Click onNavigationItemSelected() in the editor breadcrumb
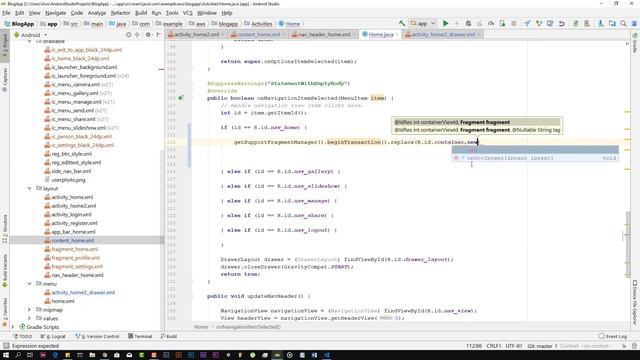The width and height of the screenshot is (640, 360). [x=248, y=327]
